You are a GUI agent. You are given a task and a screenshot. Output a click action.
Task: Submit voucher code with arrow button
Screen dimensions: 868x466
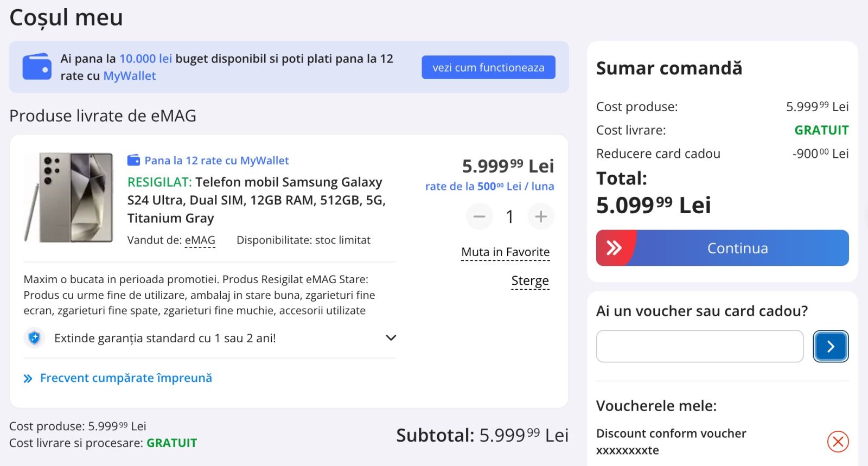(x=830, y=346)
